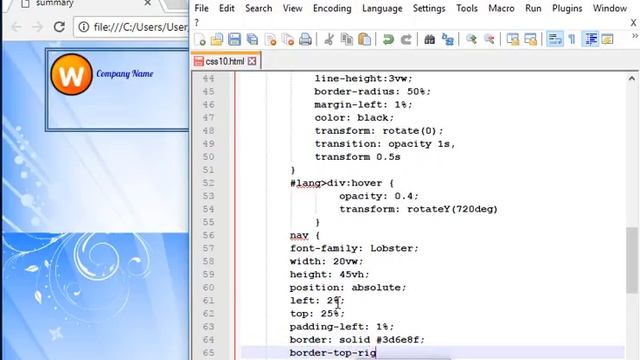Click the User Defined Language icon
This screenshot has height=360, width=640.
(608, 39)
